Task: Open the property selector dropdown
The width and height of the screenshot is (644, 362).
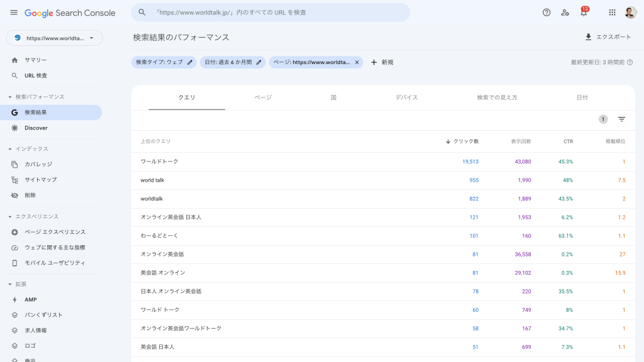Action: [55, 38]
